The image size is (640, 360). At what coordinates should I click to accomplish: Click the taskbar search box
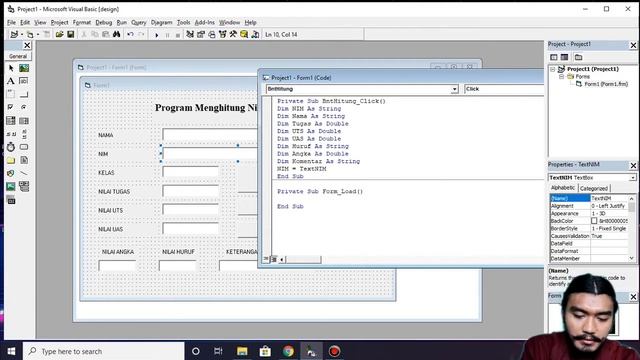pyautogui.click(x=104, y=351)
